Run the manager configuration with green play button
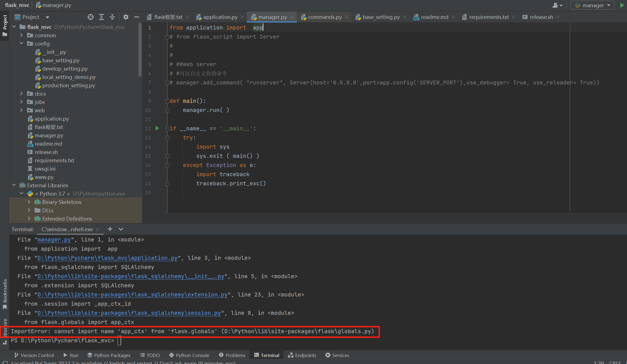 622,5
